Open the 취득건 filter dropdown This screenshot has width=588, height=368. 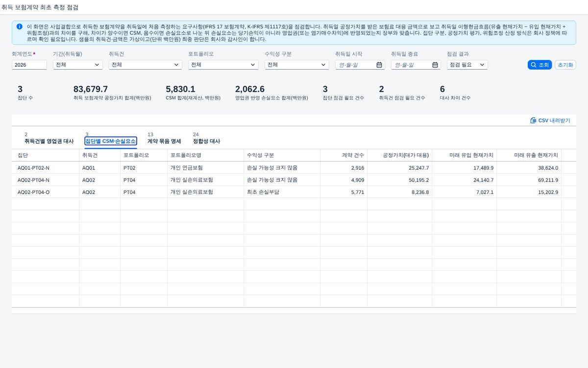coord(146,65)
